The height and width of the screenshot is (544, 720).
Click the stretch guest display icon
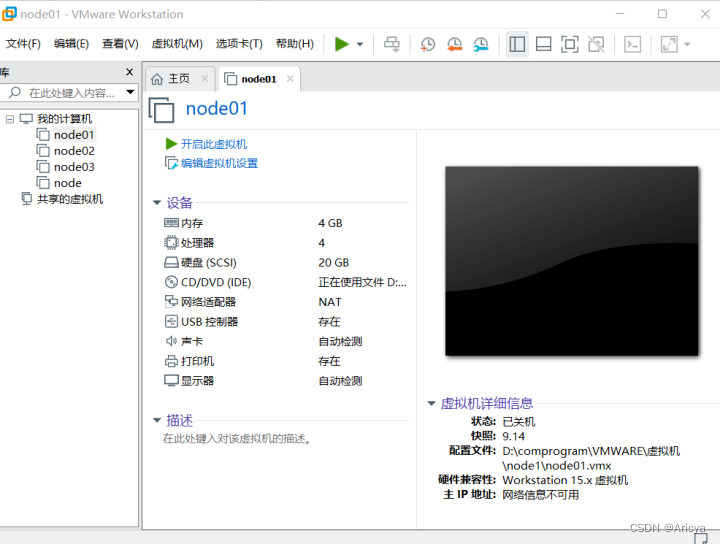click(669, 45)
